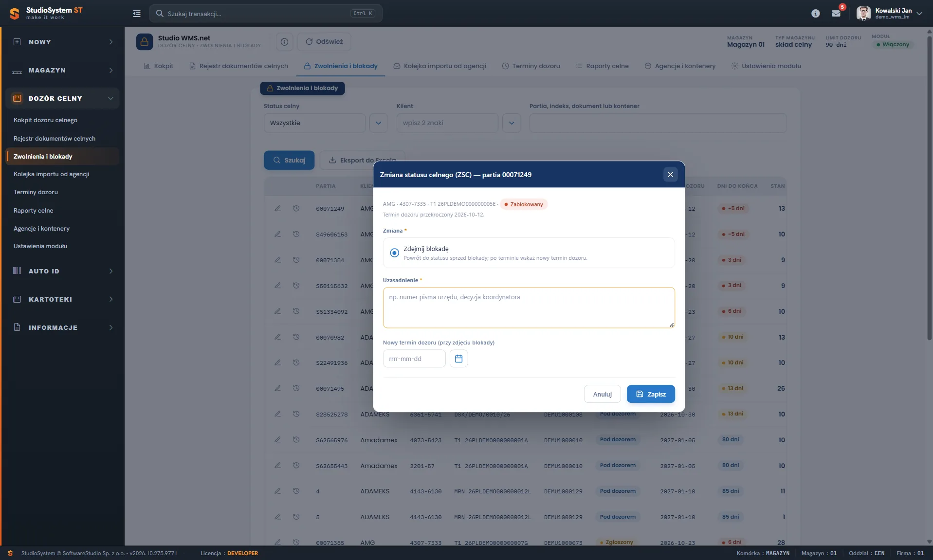
Task: Click edit pencil icon for partia 00070982
Action: coord(277,337)
